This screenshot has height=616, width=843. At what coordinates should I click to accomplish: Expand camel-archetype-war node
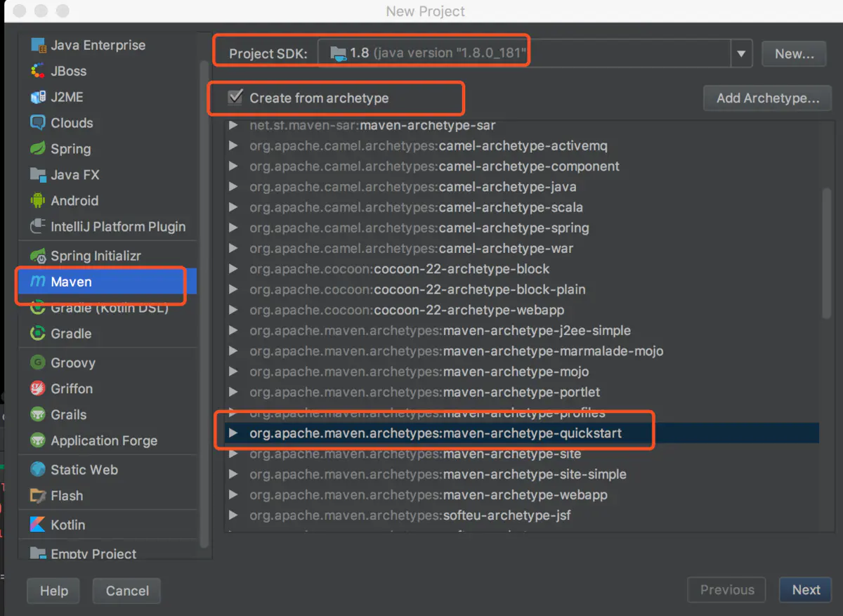[234, 249]
